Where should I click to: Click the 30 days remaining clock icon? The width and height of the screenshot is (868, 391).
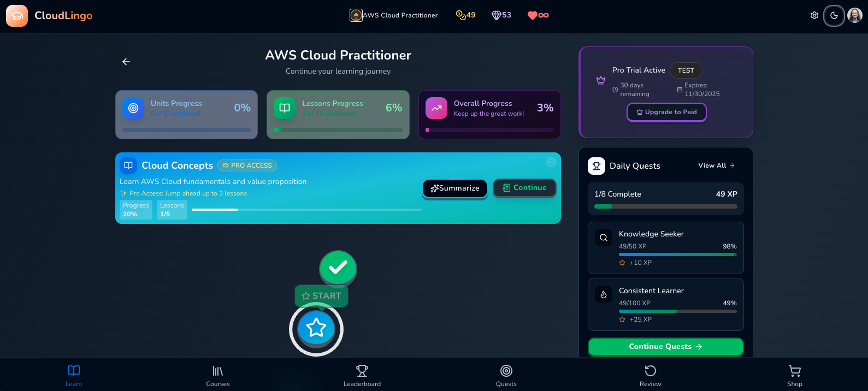click(x=615, y=90)
